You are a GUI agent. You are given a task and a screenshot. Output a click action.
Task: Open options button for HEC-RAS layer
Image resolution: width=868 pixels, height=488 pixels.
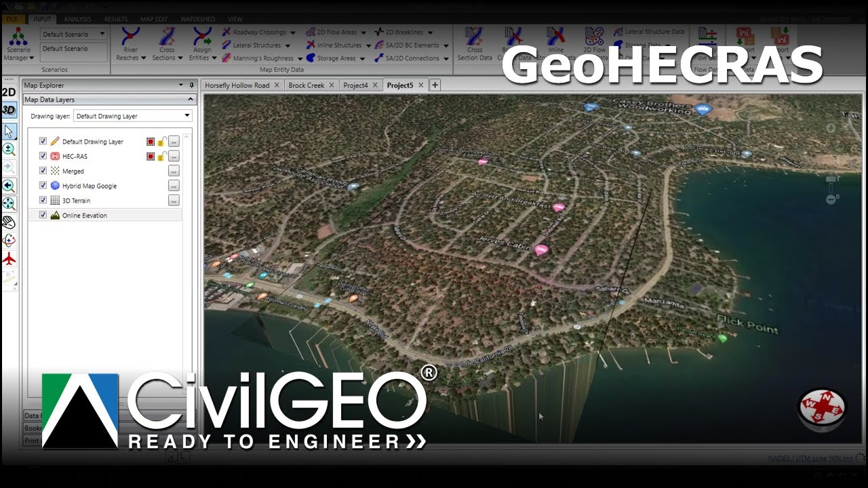[174, 157]
